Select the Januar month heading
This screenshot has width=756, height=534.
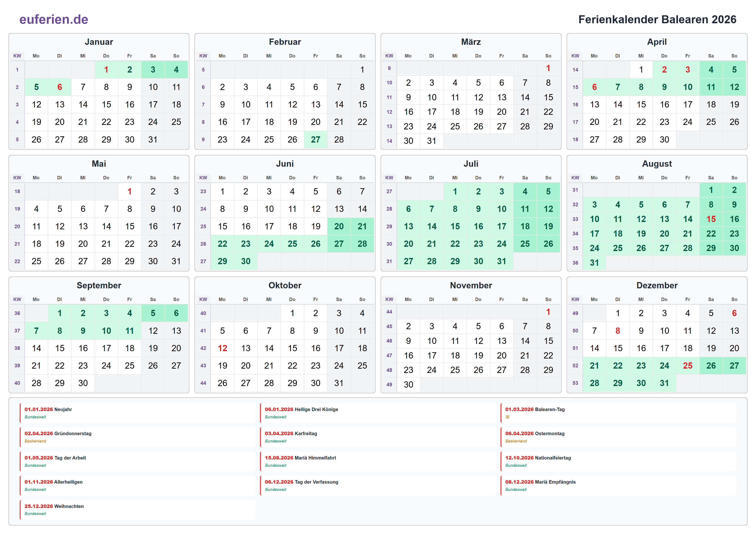[x=99, y=42]
